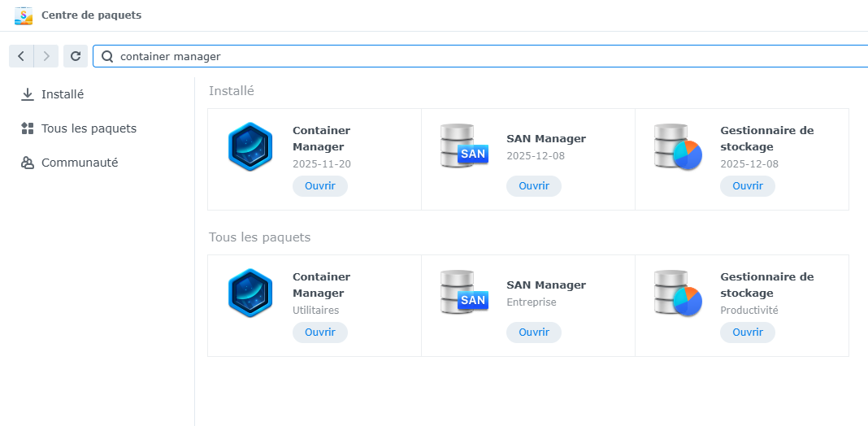Image resolution: width=868 pixels, height=426 pixels.
Task: Click SAN Manager title above Entreprise
Action: pos(546,285)
